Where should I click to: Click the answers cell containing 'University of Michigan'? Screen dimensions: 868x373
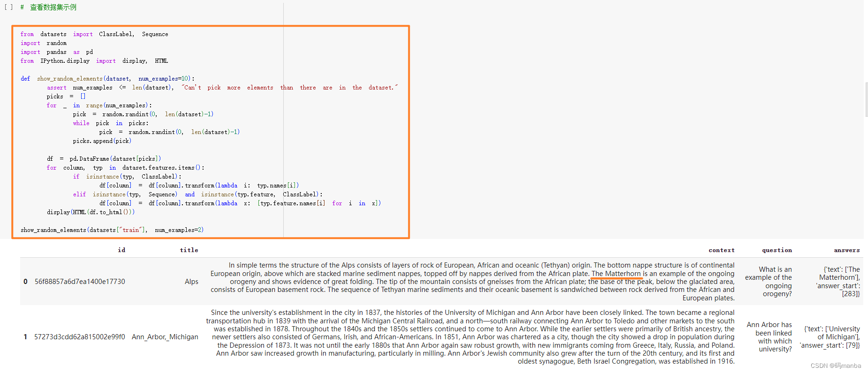[x=830, y=337]
